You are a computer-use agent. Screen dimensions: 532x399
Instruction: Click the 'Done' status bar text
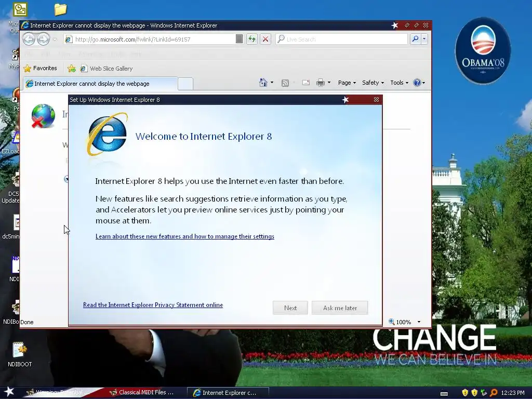click(27, 322)
